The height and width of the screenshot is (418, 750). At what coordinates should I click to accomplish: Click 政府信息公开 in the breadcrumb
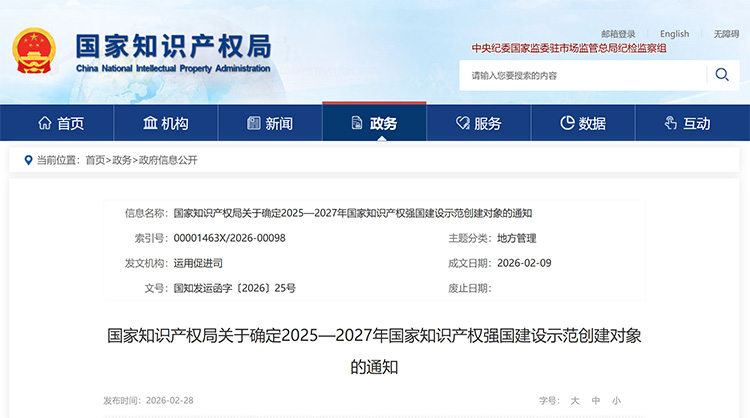click(x=167, y=160)
